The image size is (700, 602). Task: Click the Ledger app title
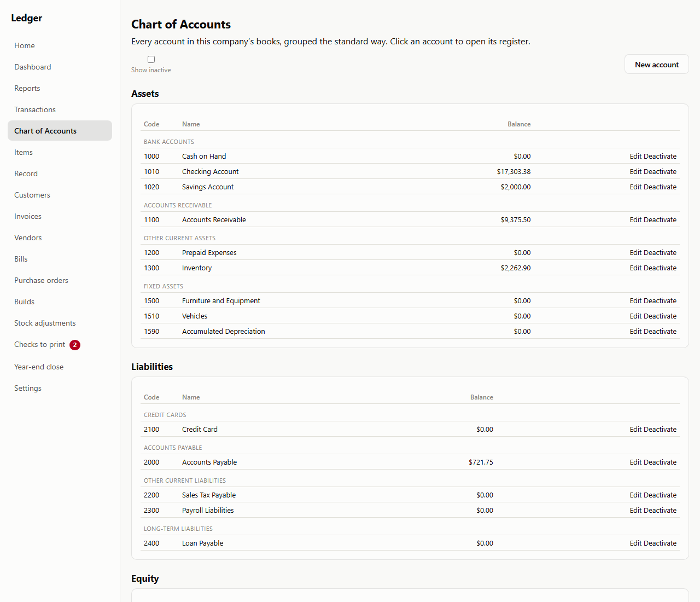coord(27,18)
